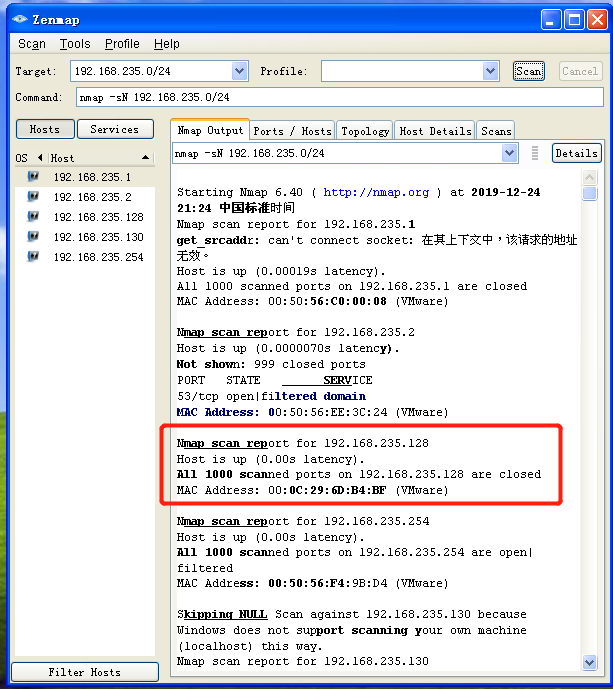Select OS icon for host 192.168.235.128

pyautogui.click(x=33, y=217)
